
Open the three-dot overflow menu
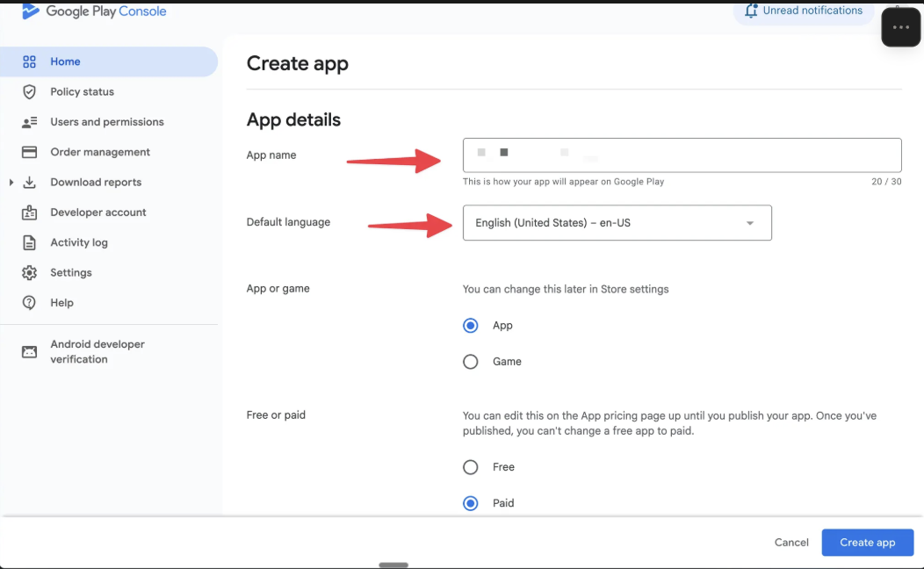(x=900, y=27)
